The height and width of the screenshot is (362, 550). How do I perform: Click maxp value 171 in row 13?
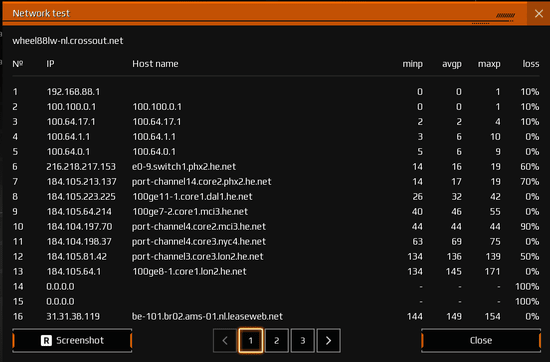493,272
